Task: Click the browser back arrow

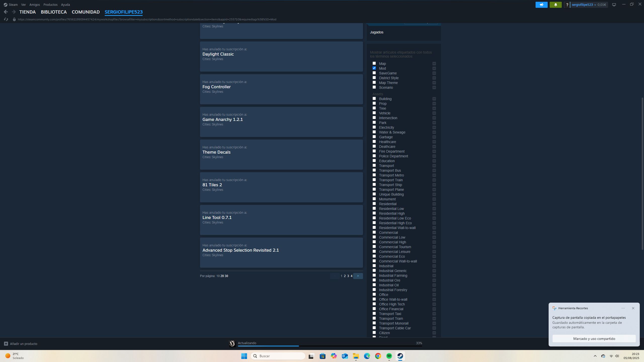Action: click(6, 12)
